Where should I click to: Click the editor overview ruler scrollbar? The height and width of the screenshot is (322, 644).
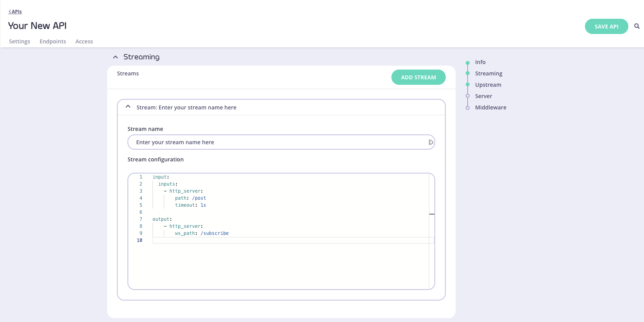[432, 231]
